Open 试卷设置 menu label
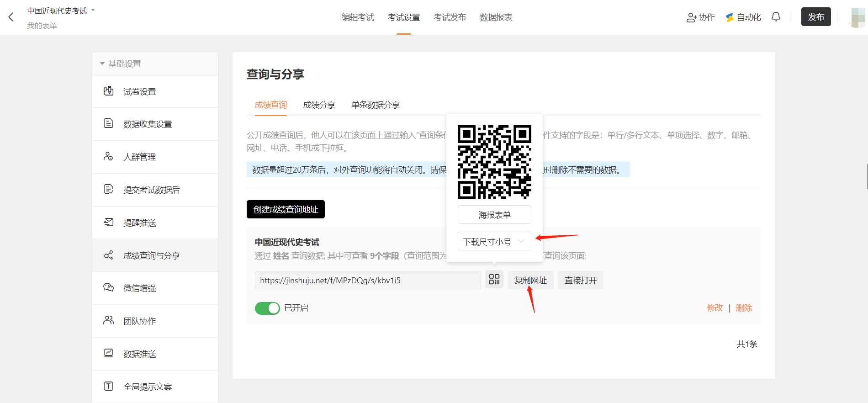Viewport: 868px width, 403px height. coord(140,92)
